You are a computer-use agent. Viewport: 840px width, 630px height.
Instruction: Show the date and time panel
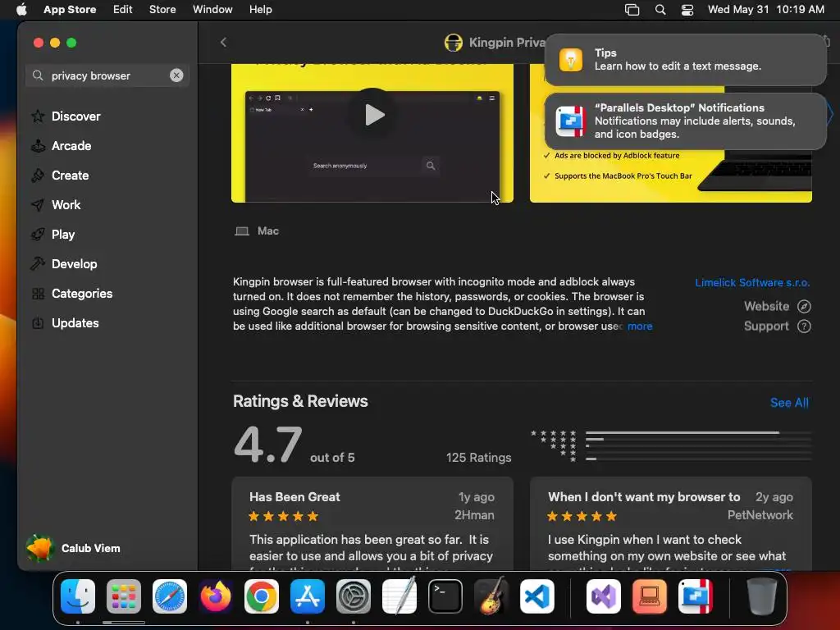pyautogui.click(x=766, y=10)
